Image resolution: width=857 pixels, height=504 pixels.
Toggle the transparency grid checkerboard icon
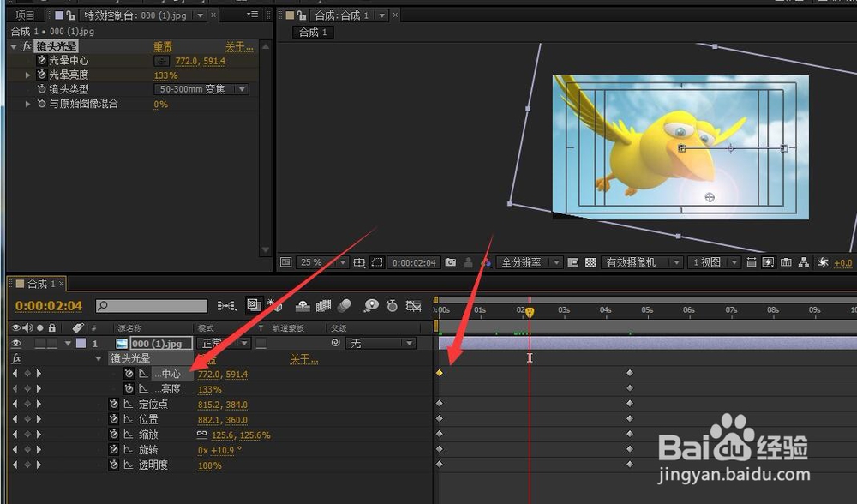[590, 263]
